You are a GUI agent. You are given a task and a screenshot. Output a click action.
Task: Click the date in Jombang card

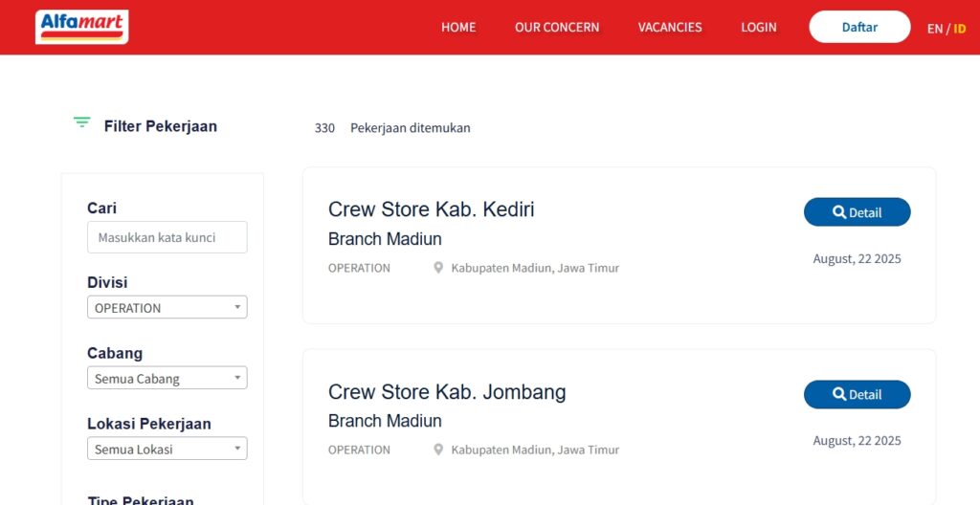coord(857,441)
